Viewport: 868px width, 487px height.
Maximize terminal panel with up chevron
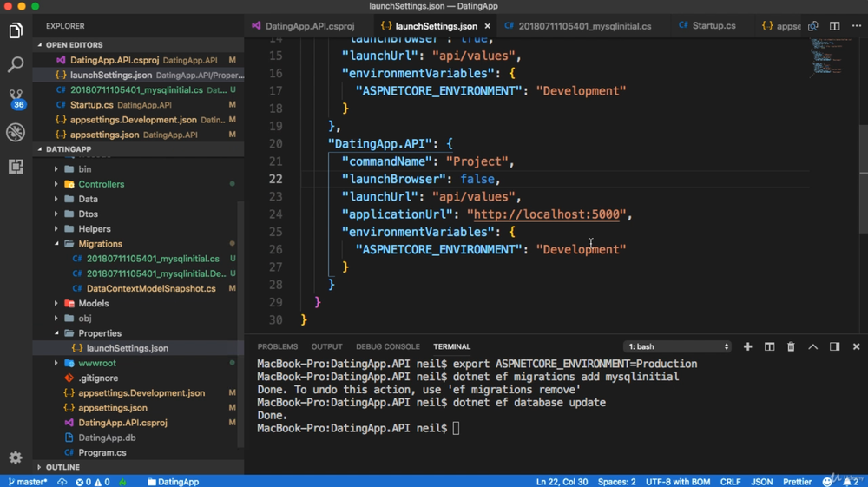[812, 346]
